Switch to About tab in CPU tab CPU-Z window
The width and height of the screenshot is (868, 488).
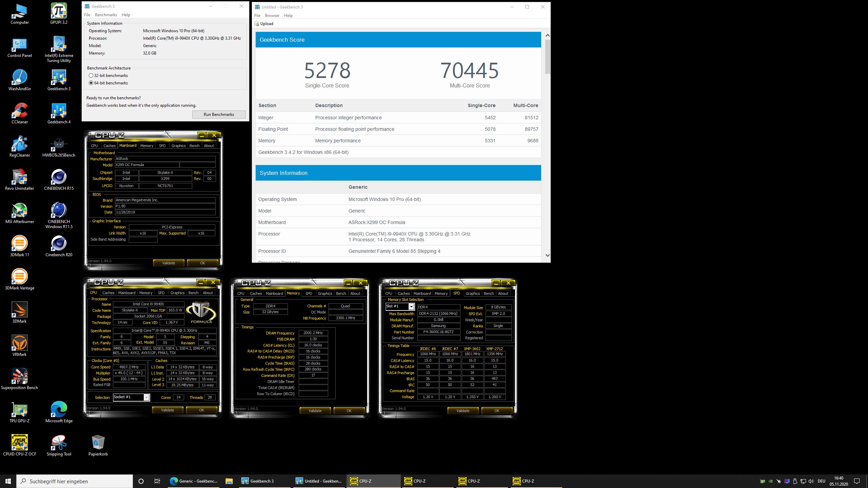[208, 293]
